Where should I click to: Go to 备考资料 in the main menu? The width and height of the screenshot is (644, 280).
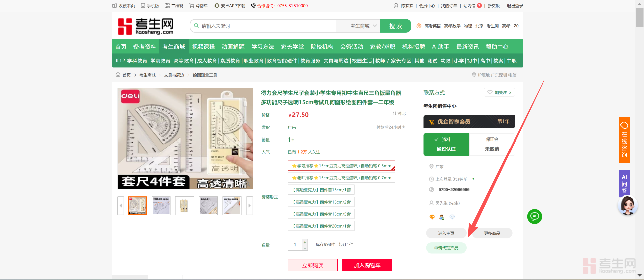click(145, 47)
